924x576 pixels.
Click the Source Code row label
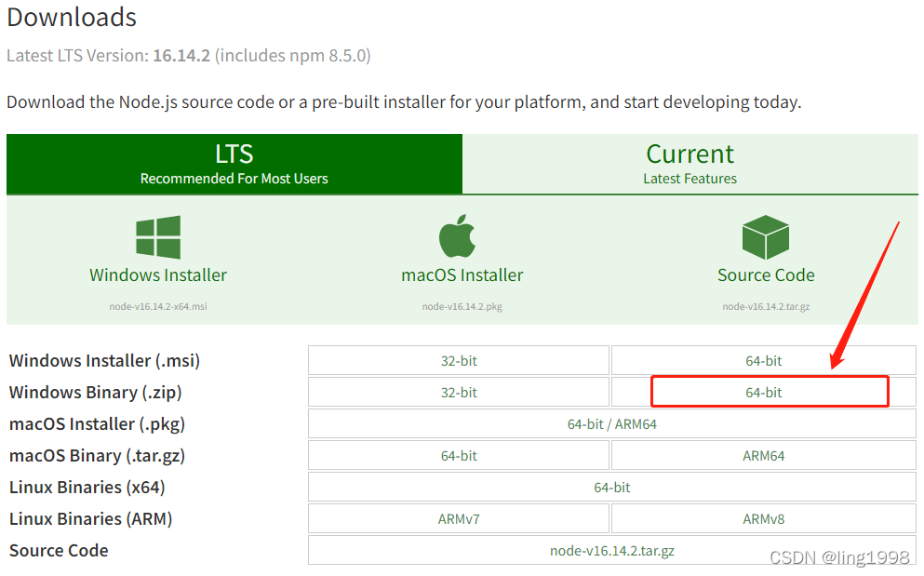click(59, 551)
